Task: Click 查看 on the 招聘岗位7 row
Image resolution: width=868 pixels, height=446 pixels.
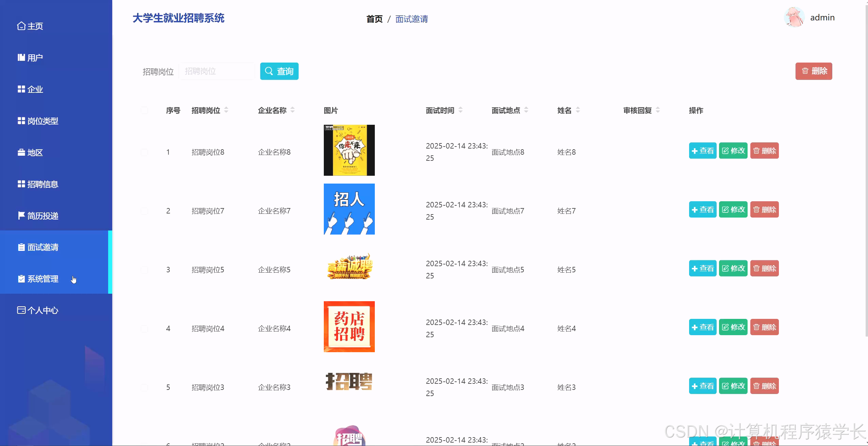Action: tap(702, 209)
